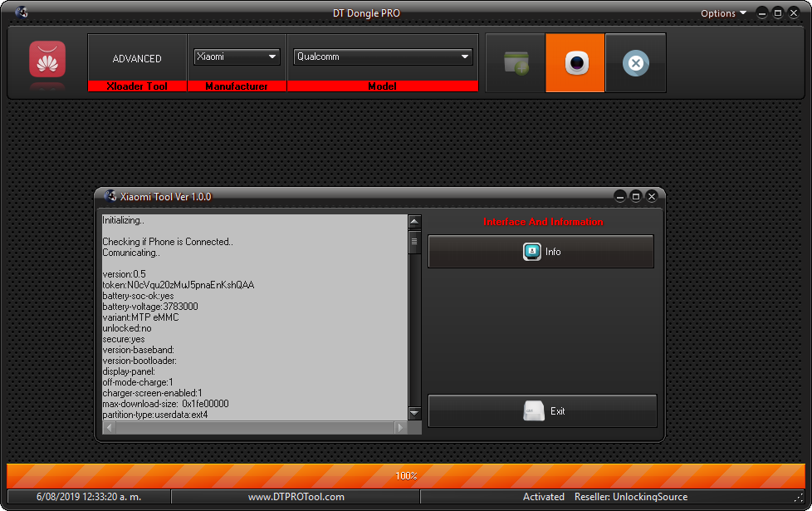Viewport: 812px width, 511px height.
Task: Click the ADVANCED button
Action: tap(137, 58)
